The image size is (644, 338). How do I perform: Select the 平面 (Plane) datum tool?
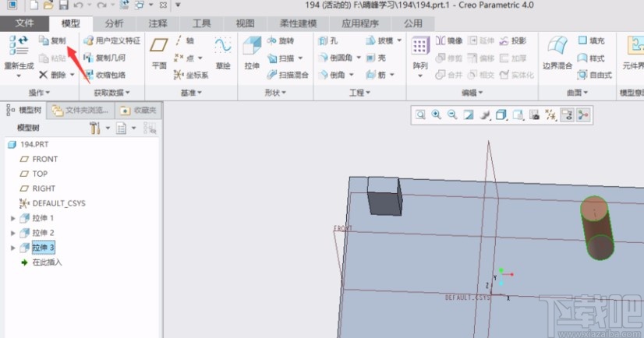click(159, 52)
